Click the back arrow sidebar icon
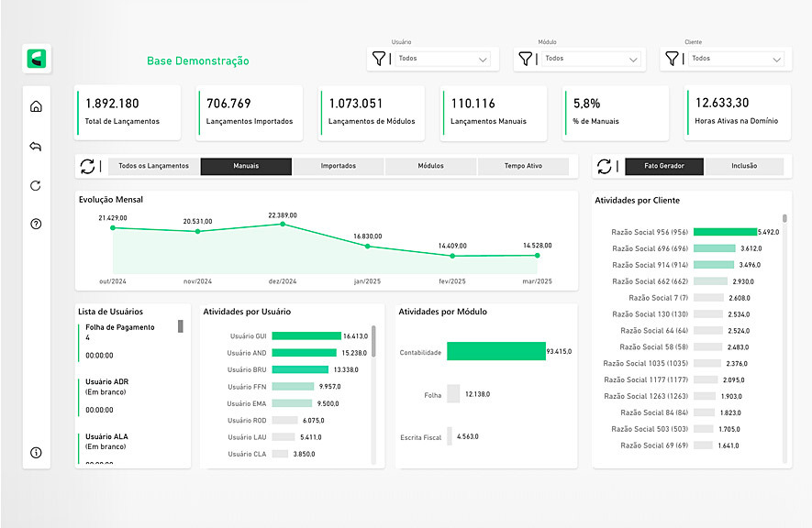 point(37,146)
